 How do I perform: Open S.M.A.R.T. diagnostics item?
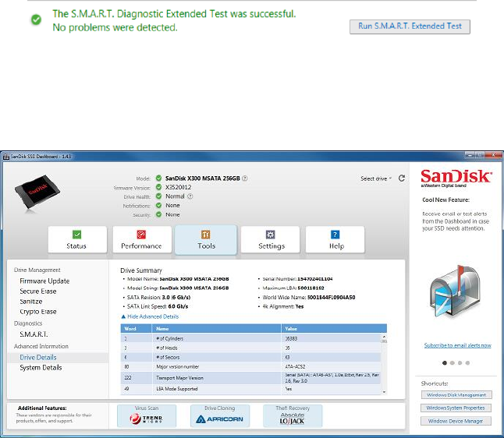[34, 334]
